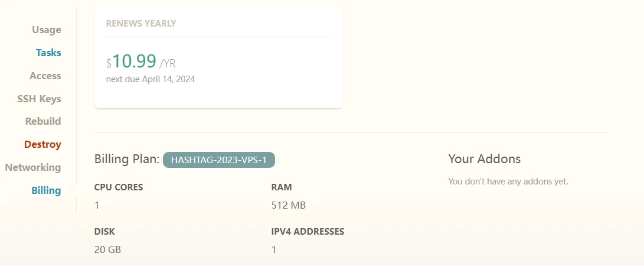The image size is (644, 266).
Task: Switch to the Networking section
Action: tap(33, 167)
